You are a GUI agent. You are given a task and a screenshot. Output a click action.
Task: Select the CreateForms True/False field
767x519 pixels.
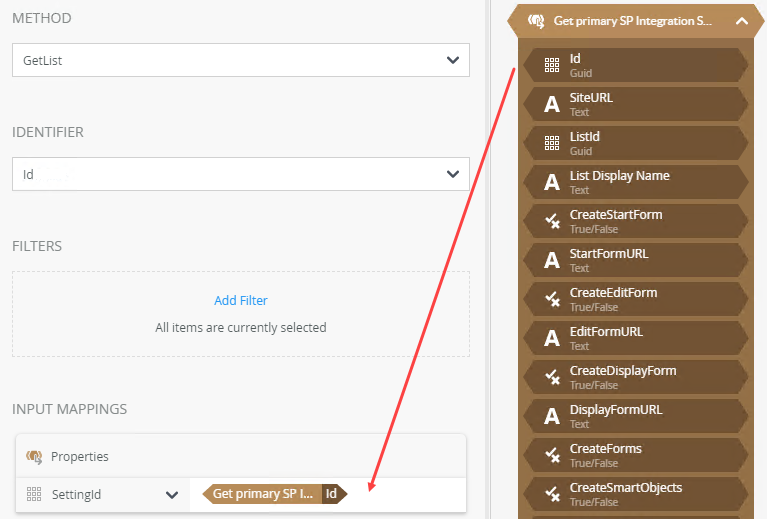click(636, 455)
